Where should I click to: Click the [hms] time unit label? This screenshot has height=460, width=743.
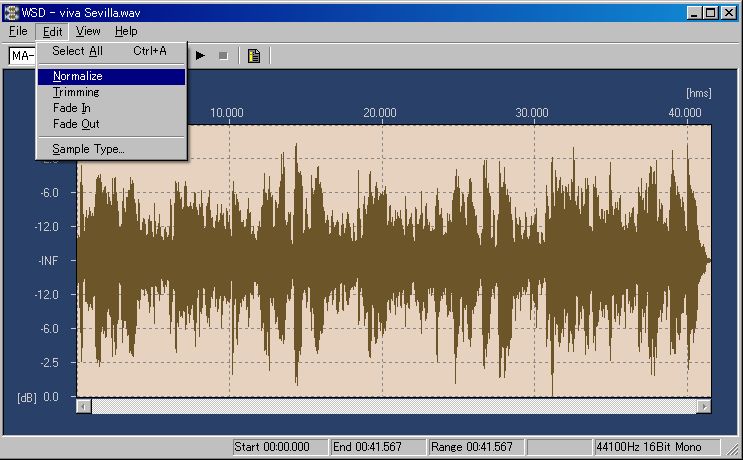698,93
